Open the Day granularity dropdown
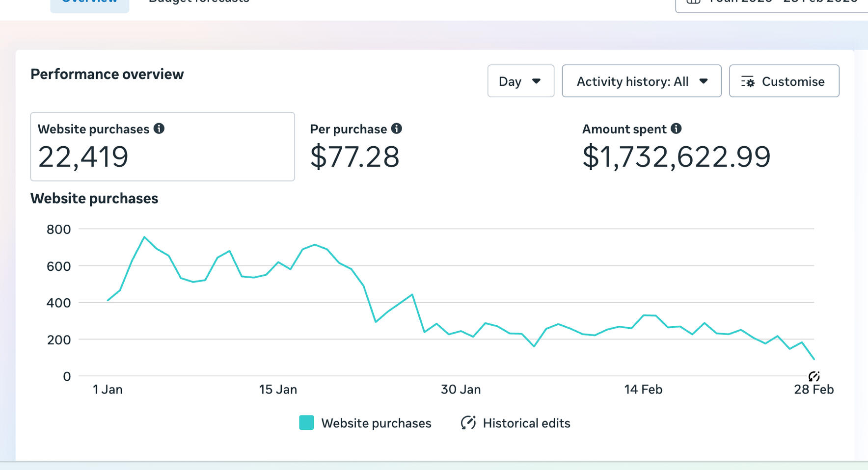This screenshot has height=470, width=868. tap(520, 81)
